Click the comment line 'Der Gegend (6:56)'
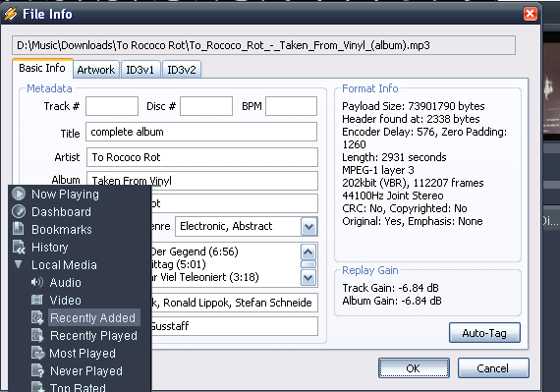Screen dimensions: 560x392 [195, 252]
